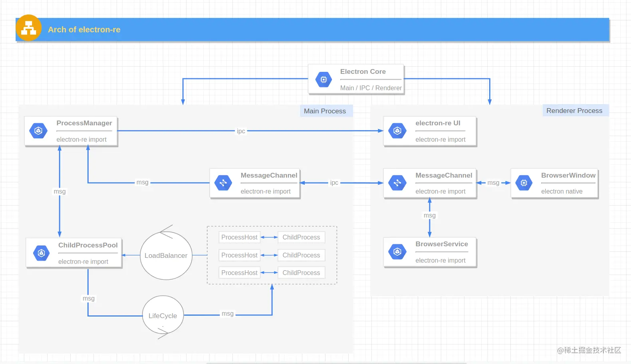631x364 pixels.
Task: Select the bottom ChildProcess box
Action: [301, 273]
